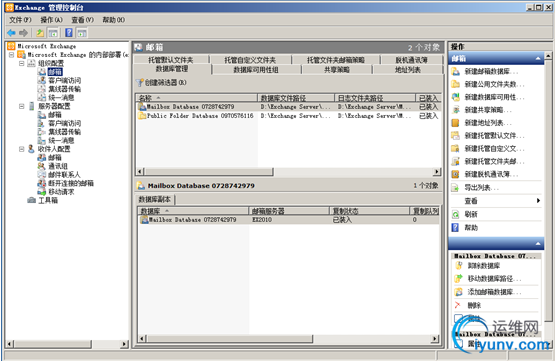Click the Forward arrow toolbar icon
The image size is (555, 361).
23,33
